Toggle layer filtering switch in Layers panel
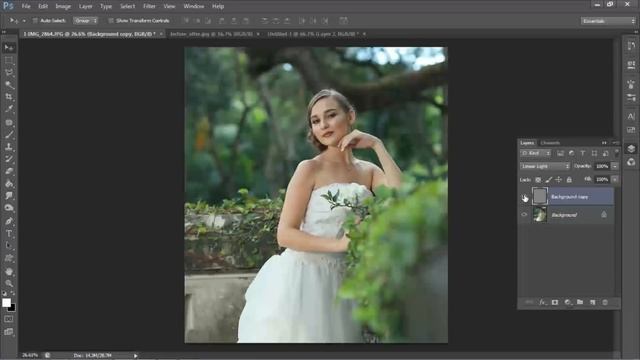This screenshot has height=360, width=640. pyautogui.click(x=616, y=153)
